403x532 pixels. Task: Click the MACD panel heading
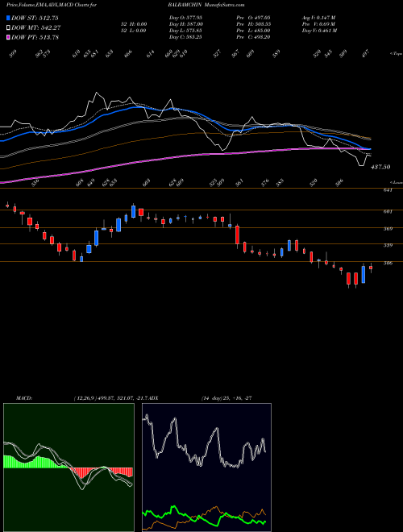click(24, 398)
